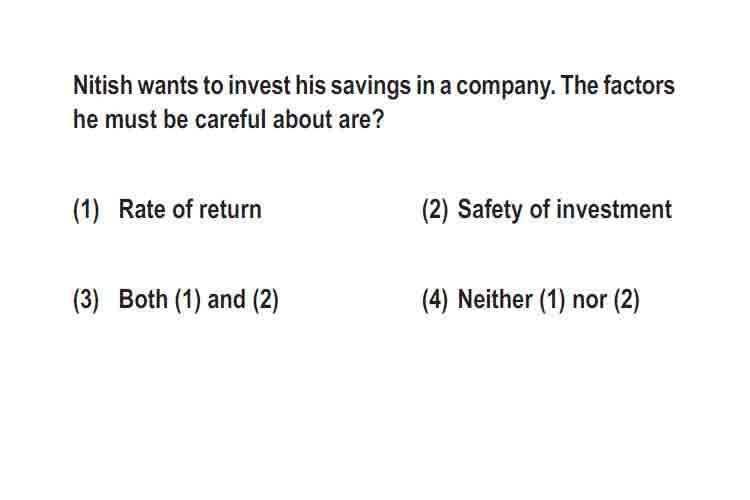Click the (4) marker before Neither
This screenshot has width=750, height=500.
(x=435, y=300)
